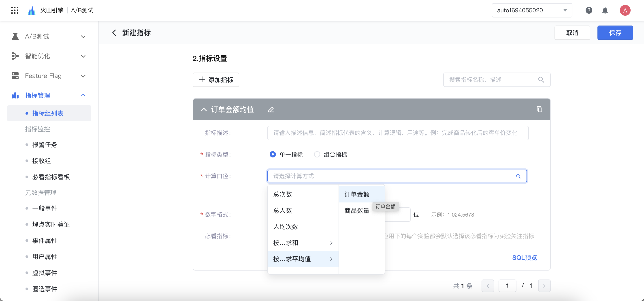Click the 指标监控 group label
This screenshot has width=644, height=301.
coord(38,129)
